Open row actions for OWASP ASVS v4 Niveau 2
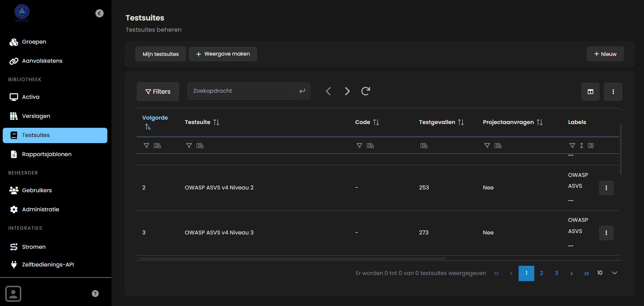 (x=606, y=188)
